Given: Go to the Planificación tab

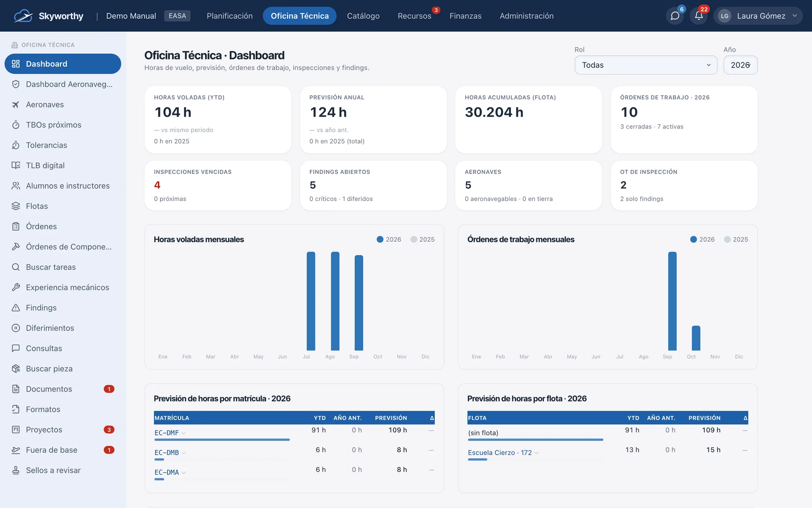Looking at the screenshot, I should click(x=229, y=16).
